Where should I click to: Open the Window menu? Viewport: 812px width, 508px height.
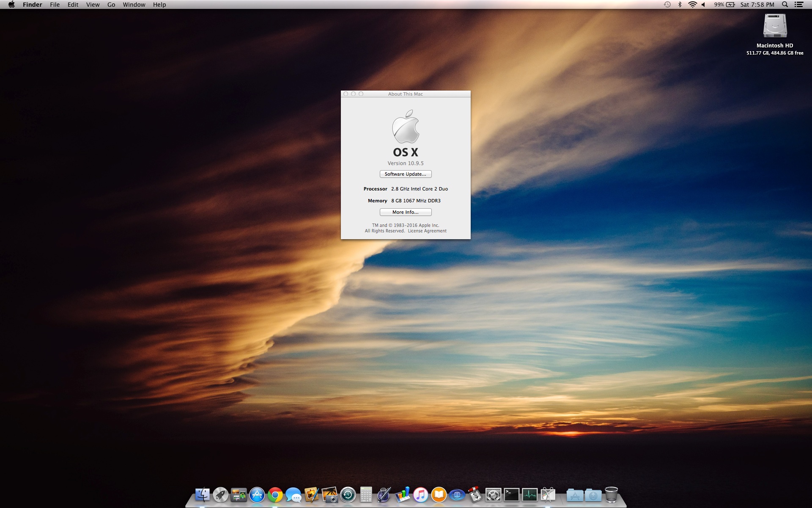pos(134,5)
